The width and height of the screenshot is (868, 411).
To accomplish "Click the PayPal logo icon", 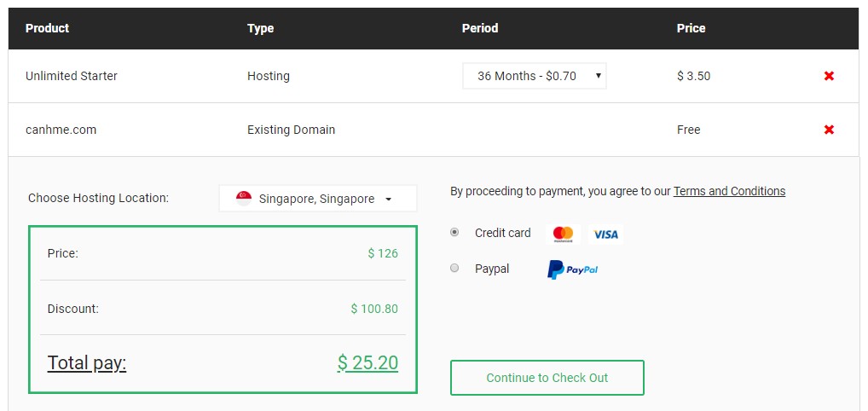I will pos(573,269).
